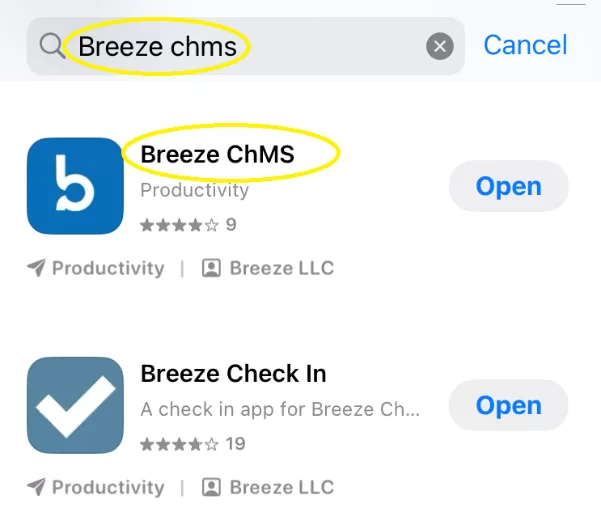Tap the "A check in app for Breeze Ch…" description
The width and height of the screenshot is (601, 529).
(280, 409)
